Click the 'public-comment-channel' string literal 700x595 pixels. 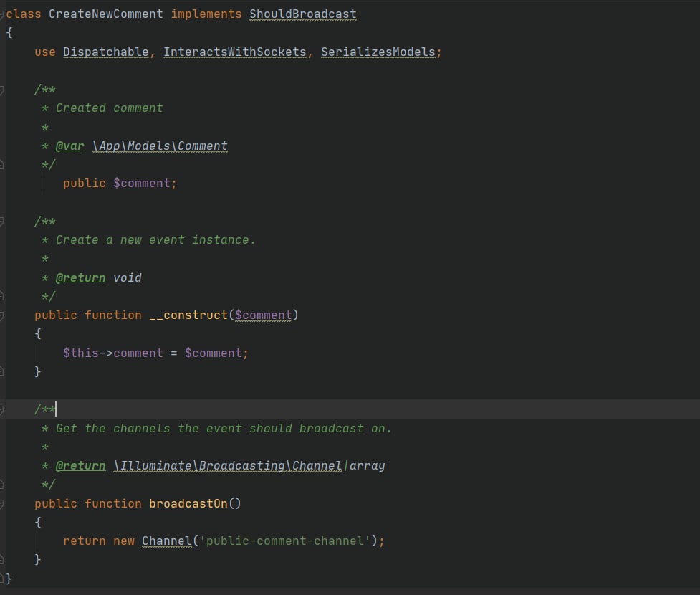pos(285,541)
